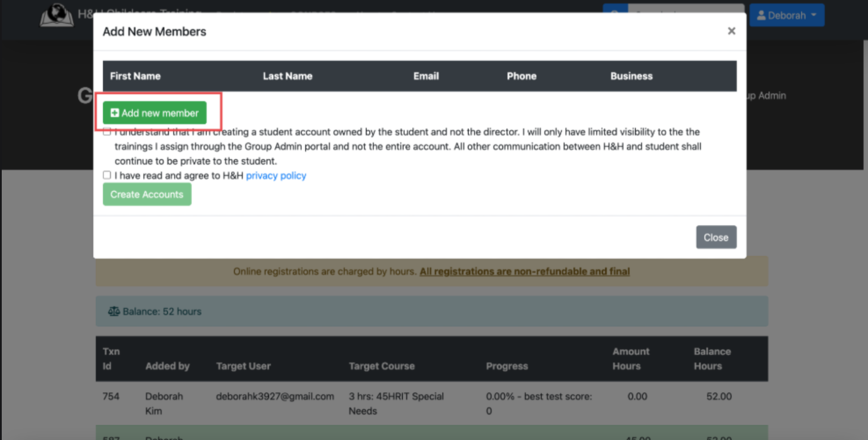Check the privacy policy agreement box
868x440 pixels.
click(107, 175)
